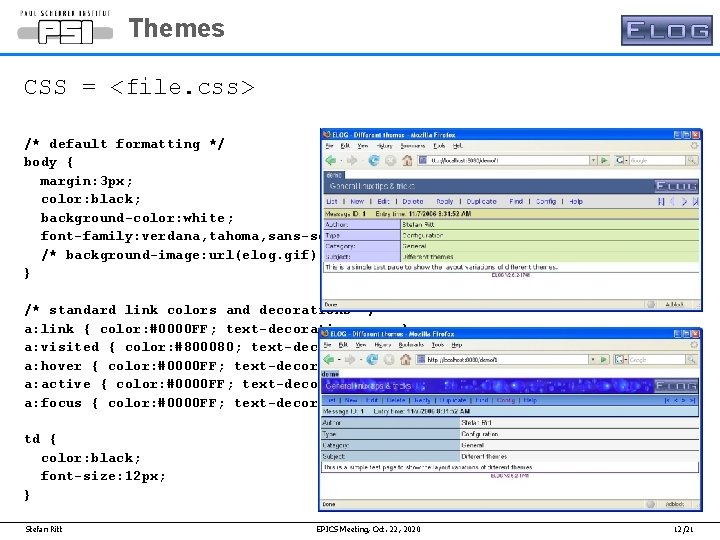Click Google search box in the blue starry-theme Firefox window
The width and height of the screenshot is (720, 540).
point(657,360)
